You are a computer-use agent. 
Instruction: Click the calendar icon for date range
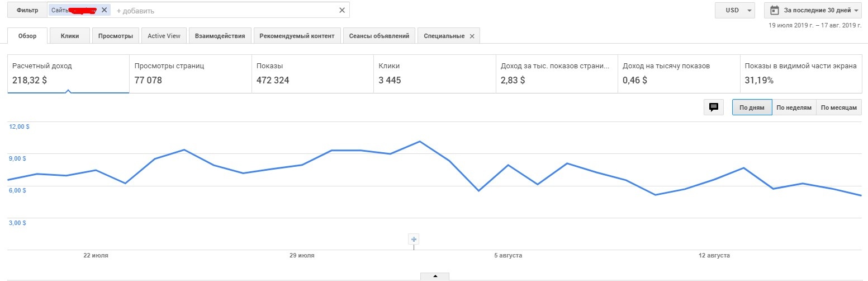(x=774, y=10)
